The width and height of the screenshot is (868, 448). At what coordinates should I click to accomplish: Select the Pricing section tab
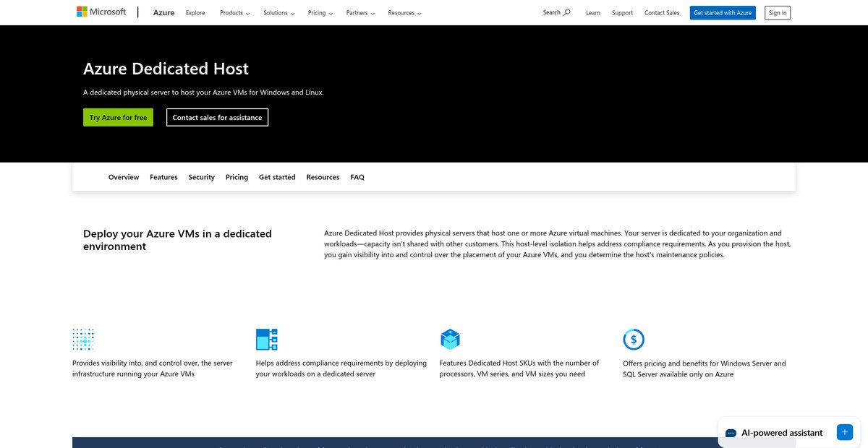coord(237,177)
